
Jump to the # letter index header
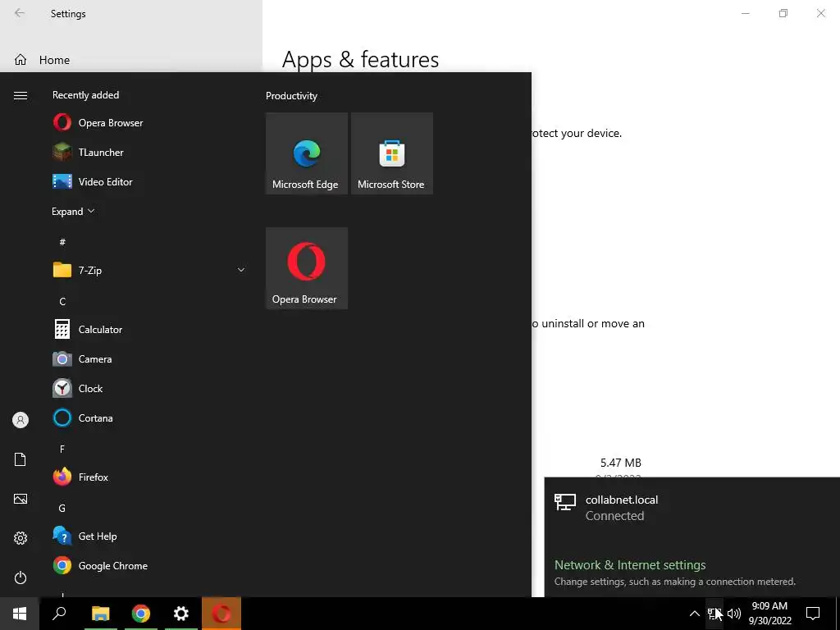tap(62, 242)
